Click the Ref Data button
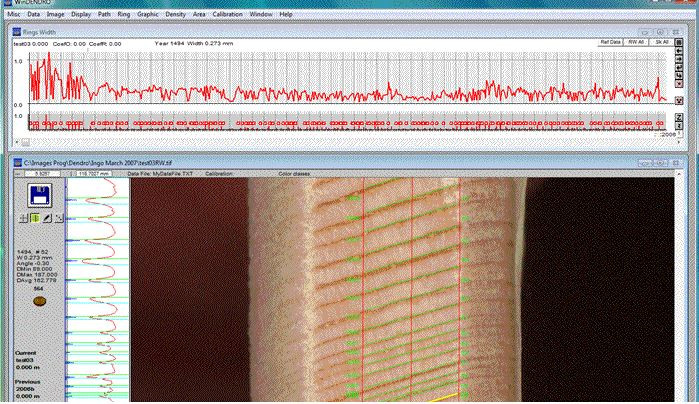This screenshot has height=404, width=699. [610, 42]
